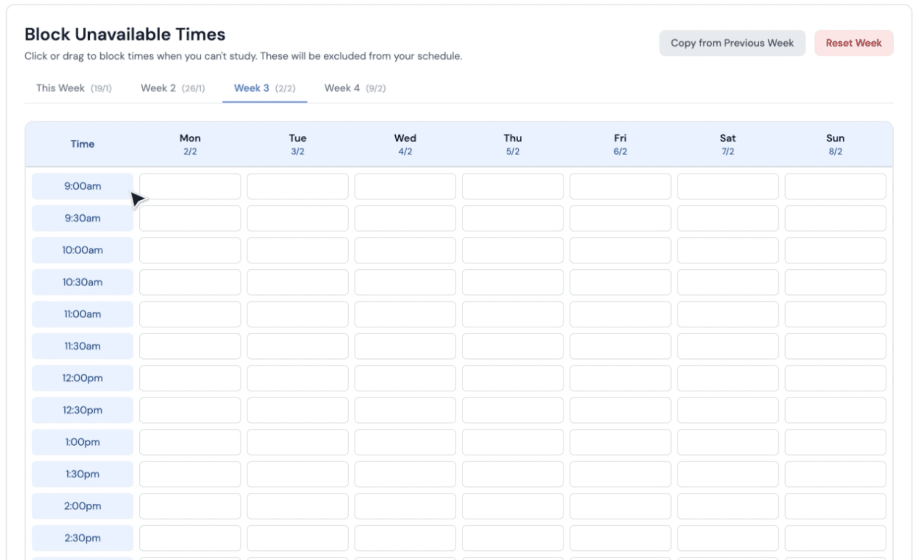Block Wednesday 10:00am cell

pyautogui.click(x=405, y=250)
